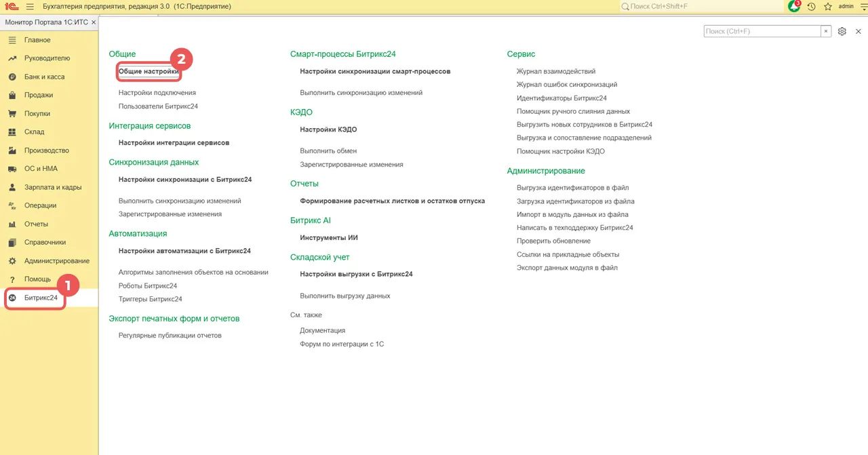Viewport: 868px width, 455px height.
Task: Click Выполнить обмен under КЭДО
Action: click(328, 151)
